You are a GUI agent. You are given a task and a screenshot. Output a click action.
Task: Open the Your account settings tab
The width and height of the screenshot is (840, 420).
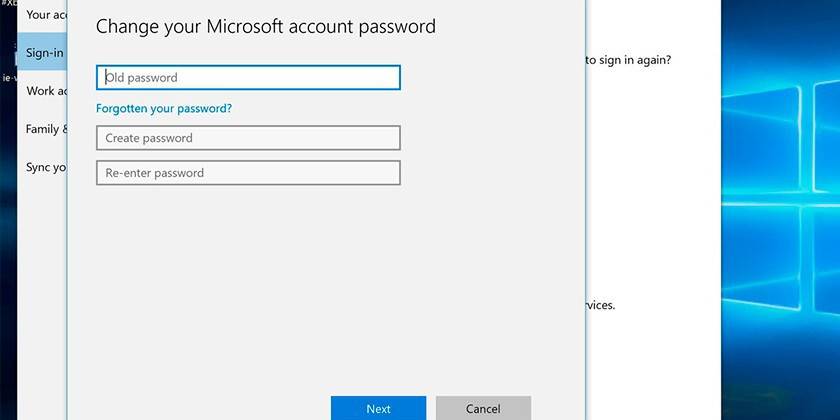click(x=45, y=15)
